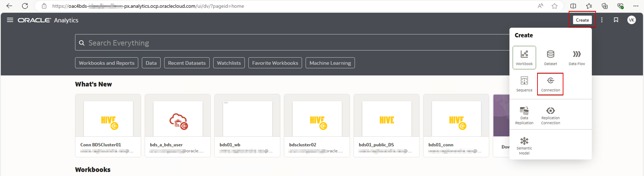The image size is (644, 176).
Task: Select Semantic Model in Create menu
Action: click(x=524, y=146)
